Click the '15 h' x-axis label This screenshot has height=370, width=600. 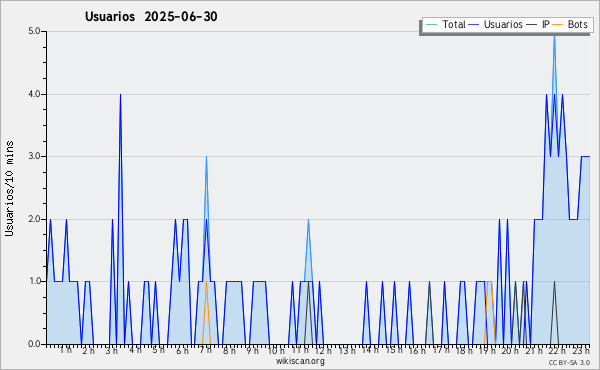[394, 350]
